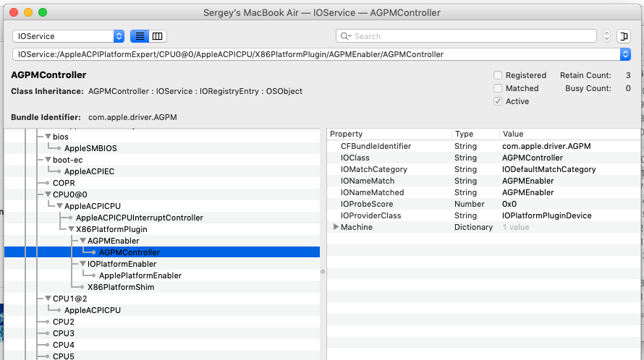Select the IOClass property row
The width and height of the screenshot is (644, 360).
[x=483, y=158]
